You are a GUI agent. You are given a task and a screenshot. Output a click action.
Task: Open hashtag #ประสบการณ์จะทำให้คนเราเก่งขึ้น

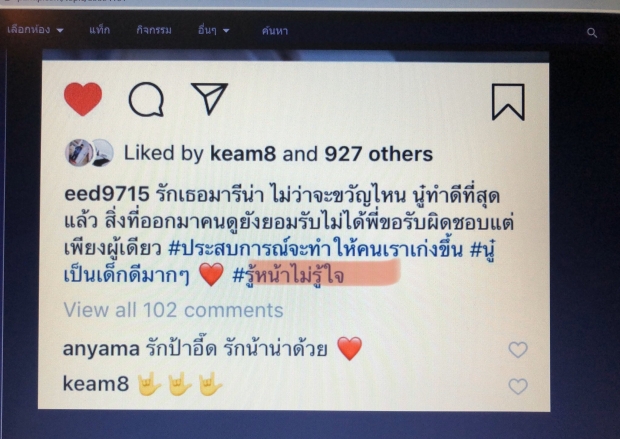(x=315, y=248)
